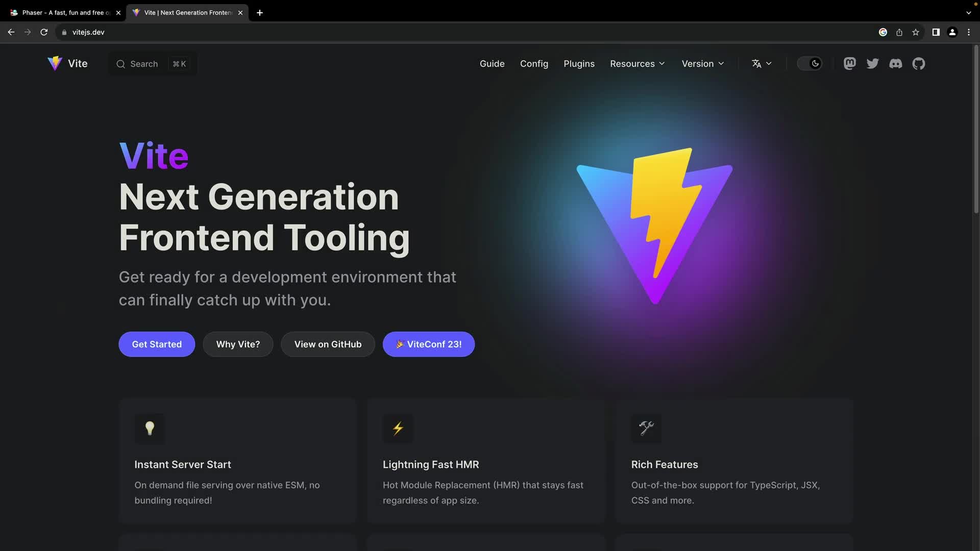Bookmark this page with star icon
980x551 pixels.
click(x=916, y=32)
